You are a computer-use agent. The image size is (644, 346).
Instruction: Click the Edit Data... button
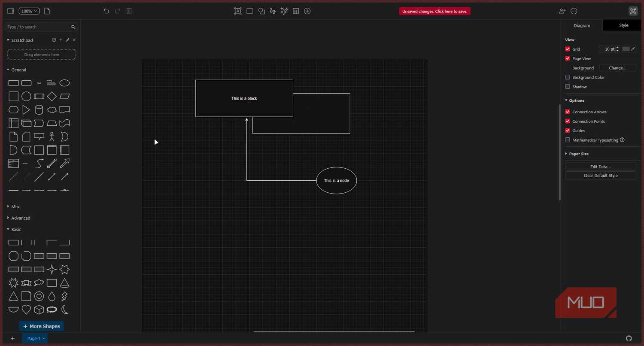point(601,167)
